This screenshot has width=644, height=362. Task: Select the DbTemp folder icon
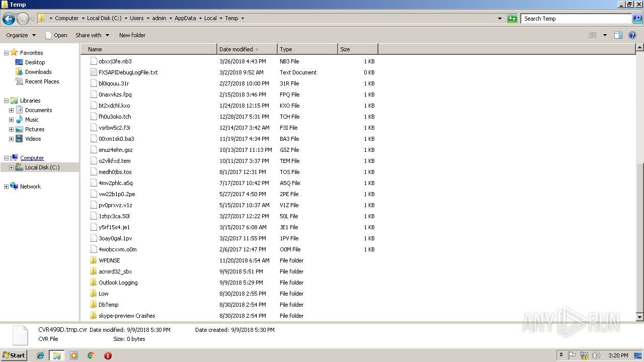pos(93,305)
